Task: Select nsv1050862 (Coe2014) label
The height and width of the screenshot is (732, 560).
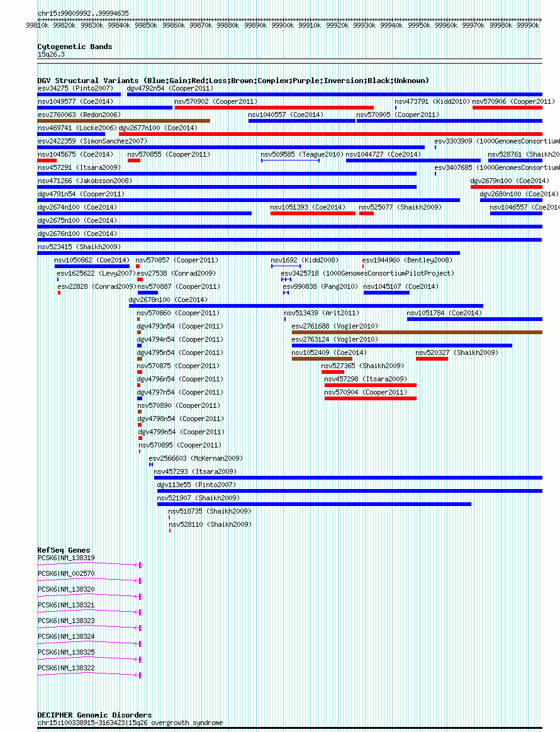Action: coord(92,260)
